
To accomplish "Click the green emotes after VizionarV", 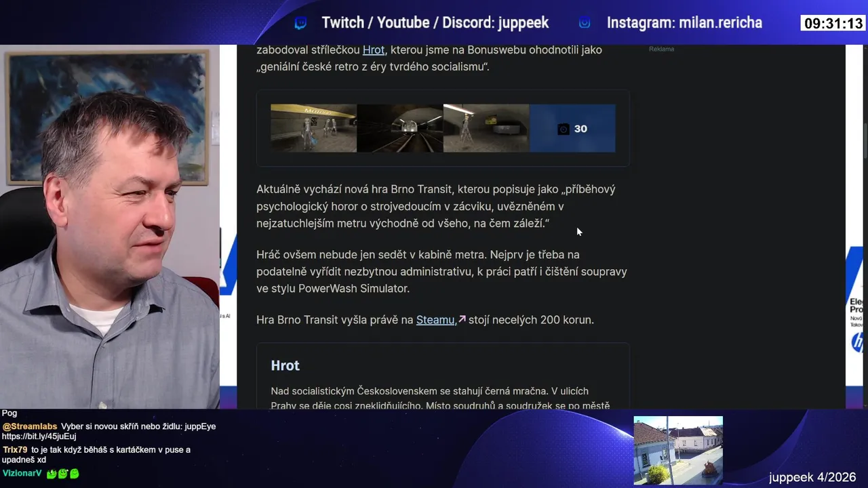I will click(x=63, y=474).
